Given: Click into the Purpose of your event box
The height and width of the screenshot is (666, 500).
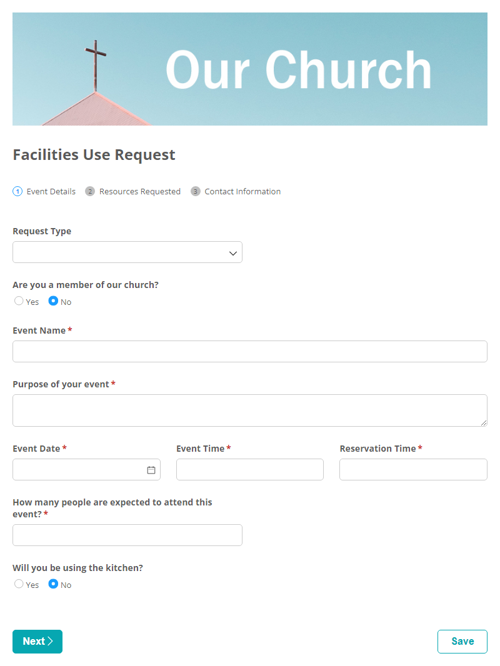Looking at the screenshot, I should coord(250,410).
